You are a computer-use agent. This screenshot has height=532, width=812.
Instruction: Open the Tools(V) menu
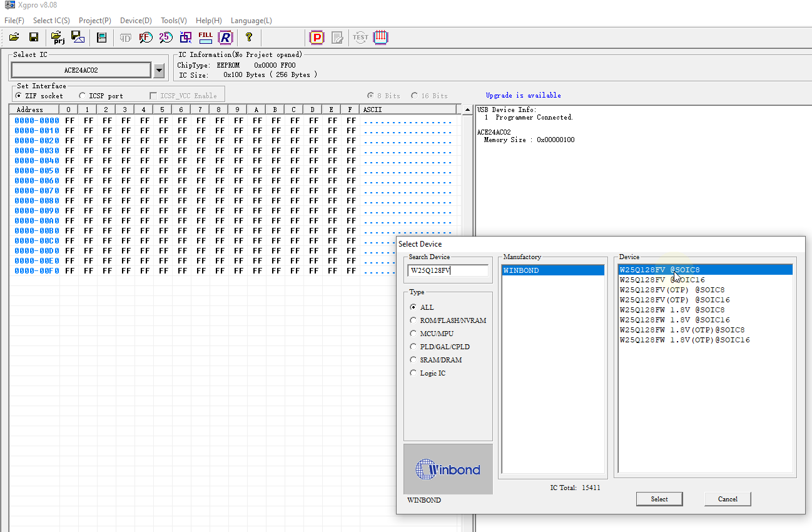point(173,21)
